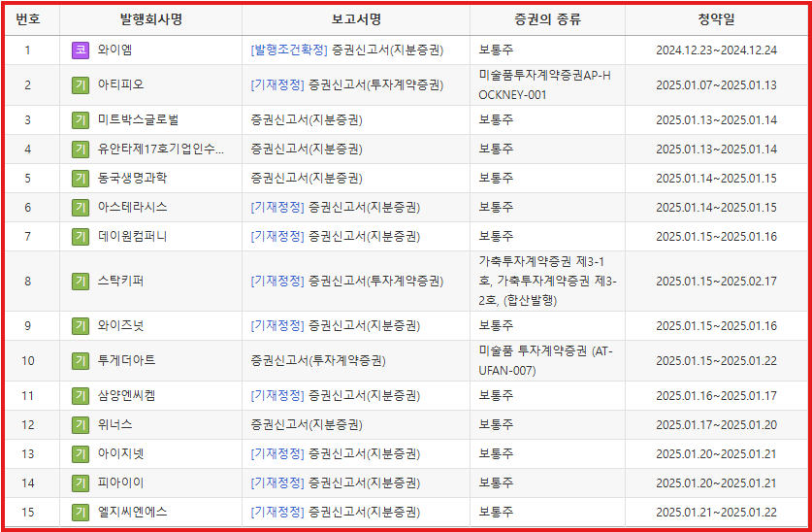Viewport: 812px width, 532px height.
Task: Select the 미술품투자계약증권AP-HOCKNEY-001 cell
Action: (545, 85)
